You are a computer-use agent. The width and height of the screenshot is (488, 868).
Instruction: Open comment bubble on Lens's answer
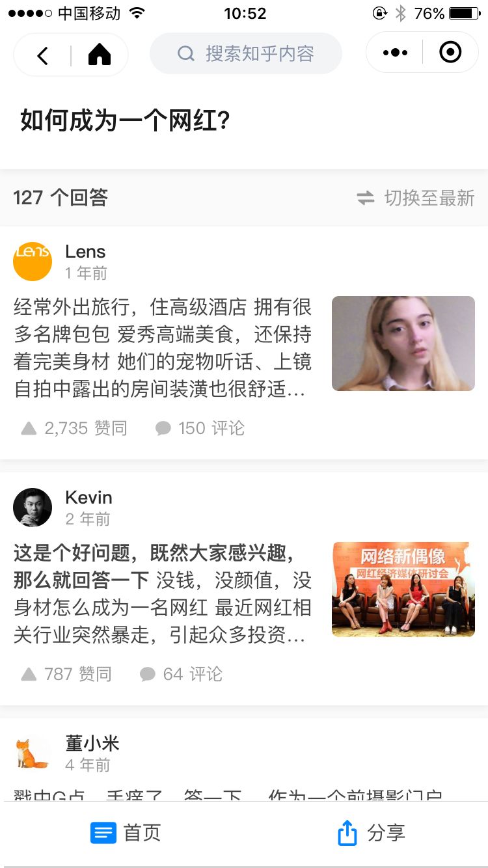pyautogui.click(x=163, y=428)
